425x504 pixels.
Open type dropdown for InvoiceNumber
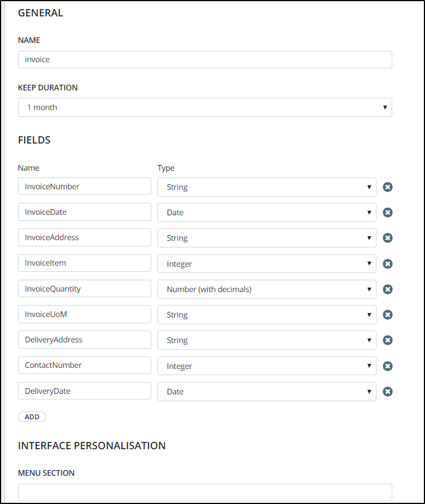[266, 187]
